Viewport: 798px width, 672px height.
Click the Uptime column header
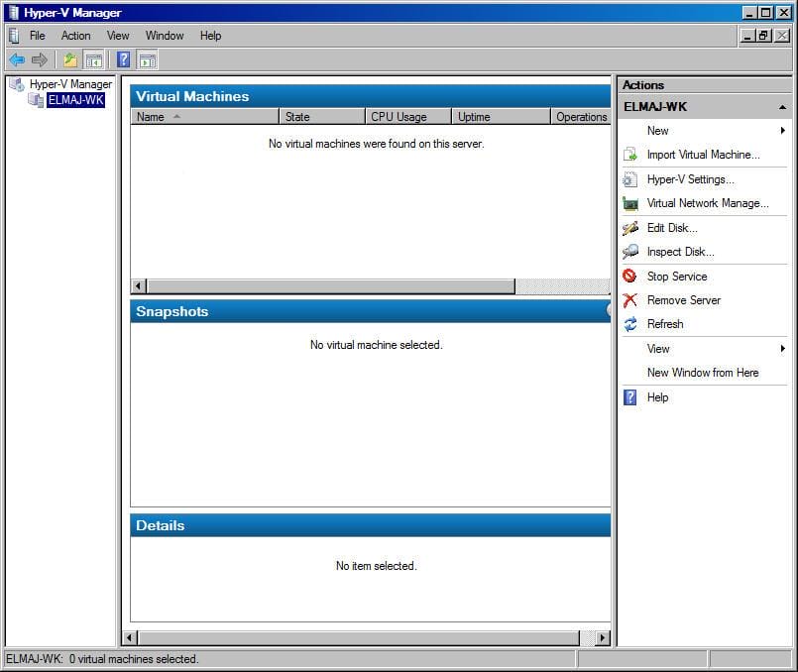(501, 117)
